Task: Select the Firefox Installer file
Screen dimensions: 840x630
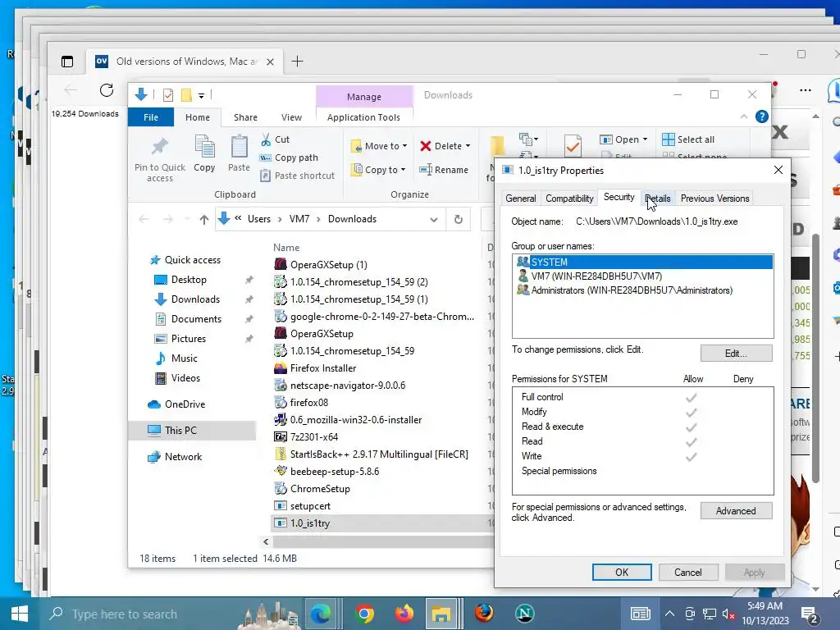Action: 323,368
